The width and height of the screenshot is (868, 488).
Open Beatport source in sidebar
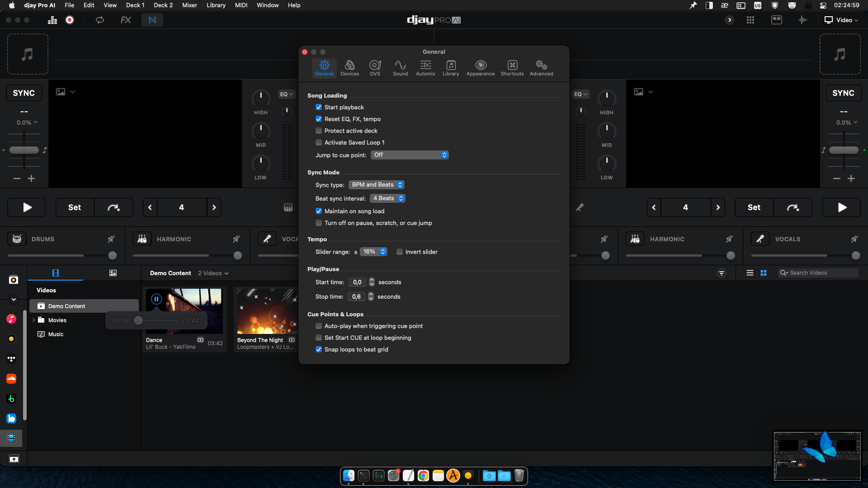pos(11,399)
